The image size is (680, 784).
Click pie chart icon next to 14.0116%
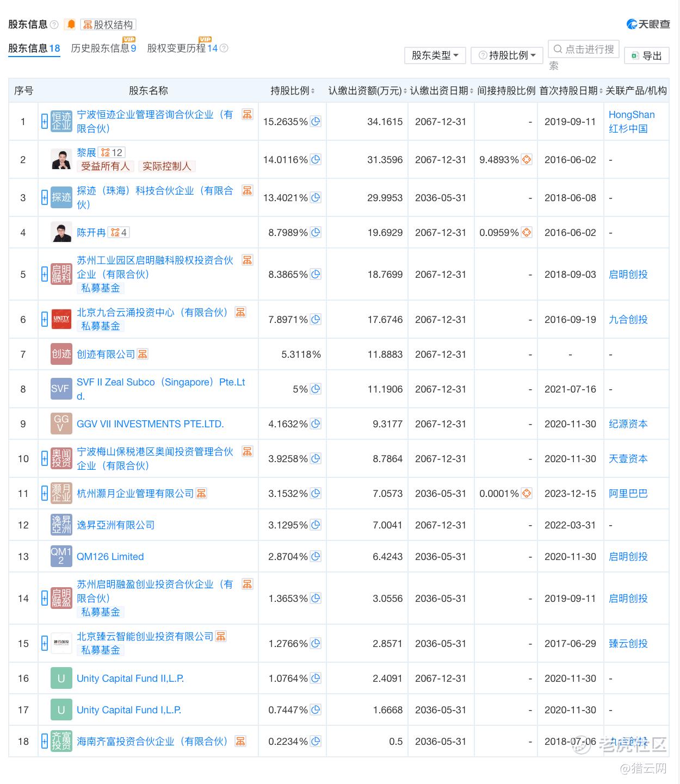point(316,160)
